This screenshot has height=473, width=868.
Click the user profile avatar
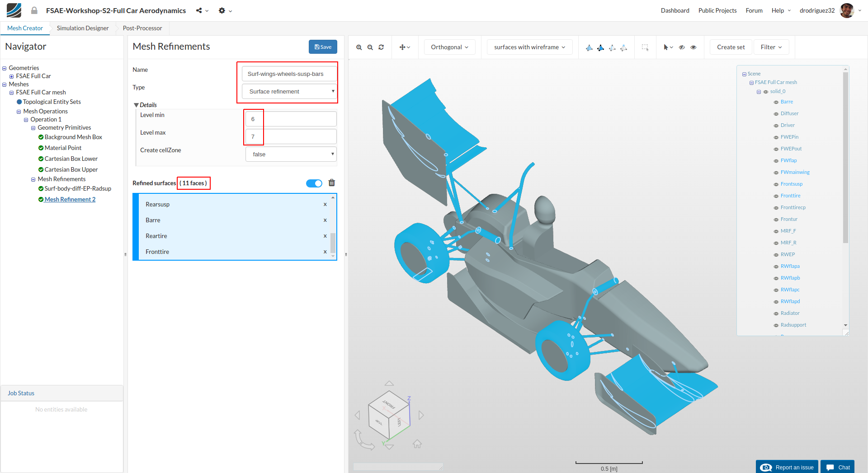(x=847, y=10)
